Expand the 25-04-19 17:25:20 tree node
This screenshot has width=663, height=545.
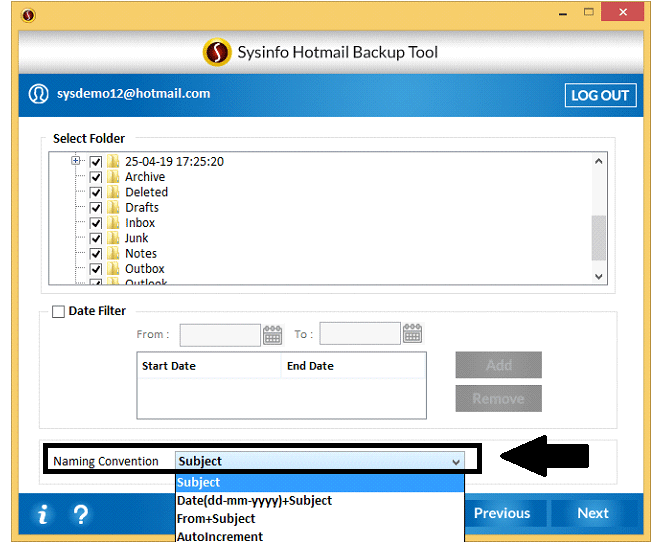[76, 161]
